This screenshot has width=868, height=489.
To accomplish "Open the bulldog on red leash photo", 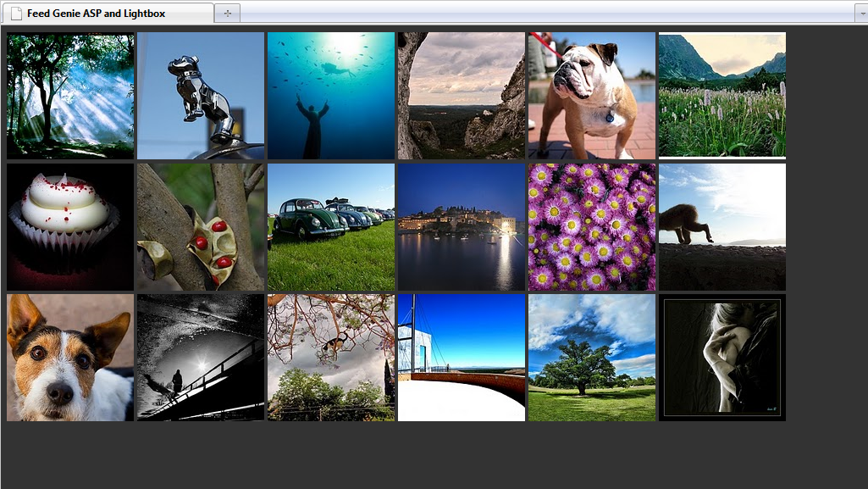I will [592, 96].
